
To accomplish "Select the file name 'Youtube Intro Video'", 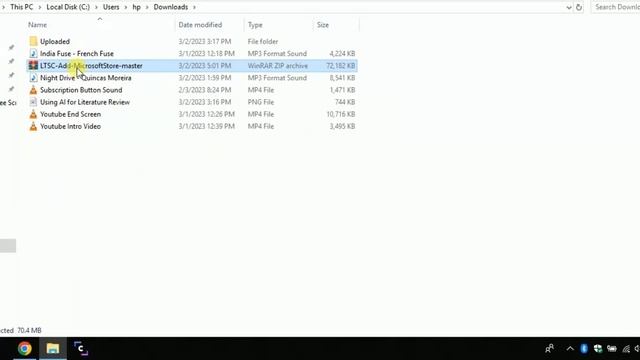I will [x=70, y=126].
